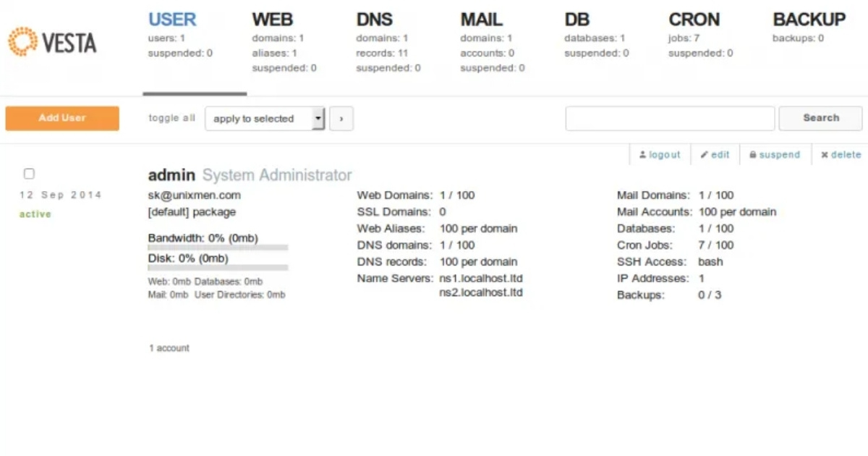Click the suspend lock icon
Screen dimensions: 868x456
[x=753, y=155]
